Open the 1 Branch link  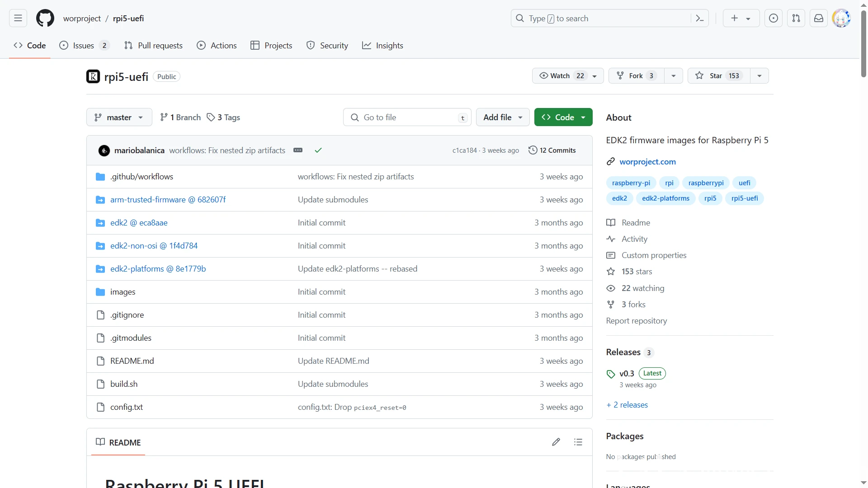180,117
